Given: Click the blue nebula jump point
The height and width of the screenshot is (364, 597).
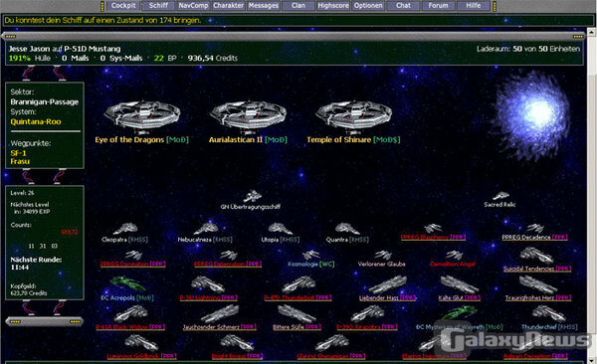Looking at the screenshot, I should (533, 114).
